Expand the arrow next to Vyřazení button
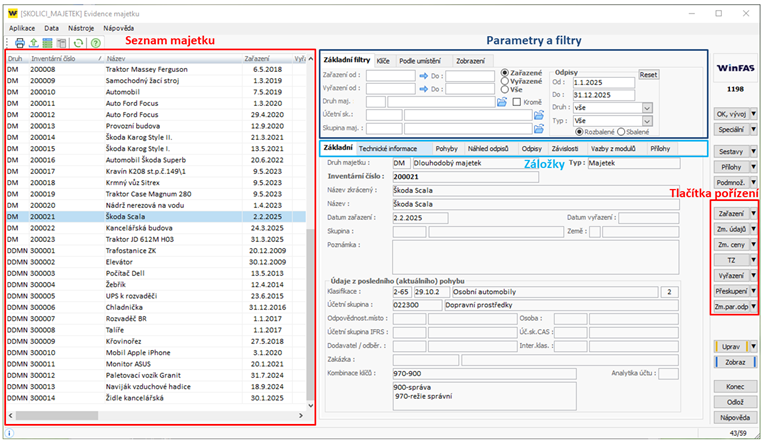 coord(753,275)
